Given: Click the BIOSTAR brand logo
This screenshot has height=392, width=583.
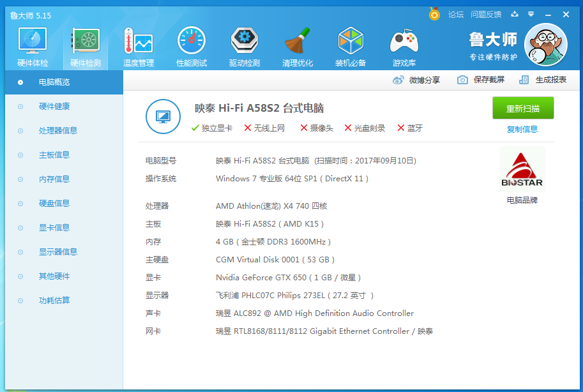Looking at the screenshot, I should click(x=522, y=169).
